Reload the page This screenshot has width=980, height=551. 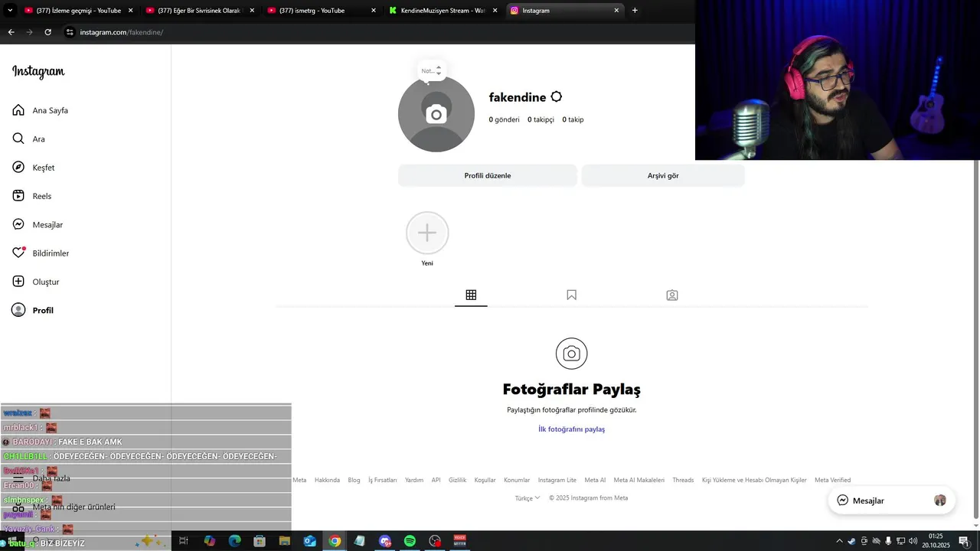[47, 32]
